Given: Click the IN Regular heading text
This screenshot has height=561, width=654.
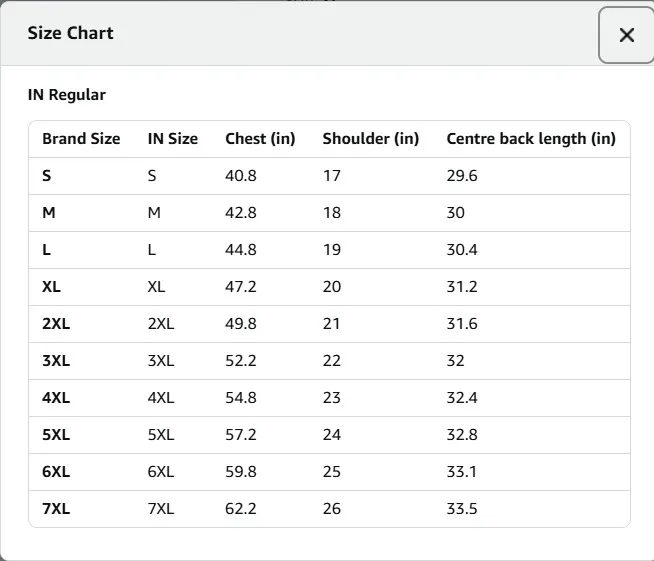Looking at the screenshot, I should click(x=66, y=95).
